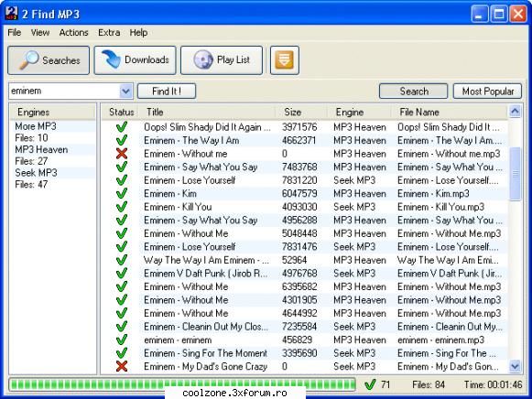The height and width of the screenshot is (399, 532).
Task: Select the Seek MP3 engine in Engines list
Action: pos(36,173)
